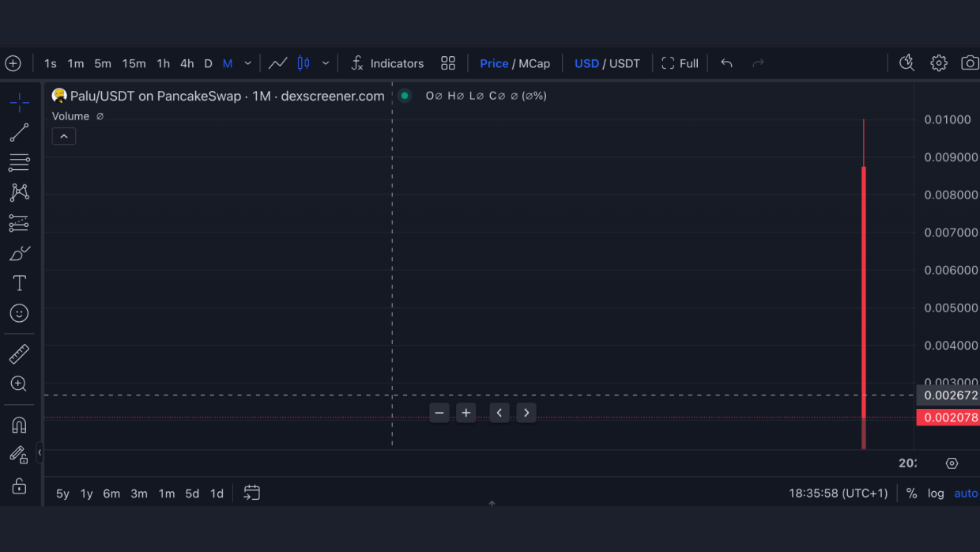Select the 4h timeframe

[x=187, y=63]
